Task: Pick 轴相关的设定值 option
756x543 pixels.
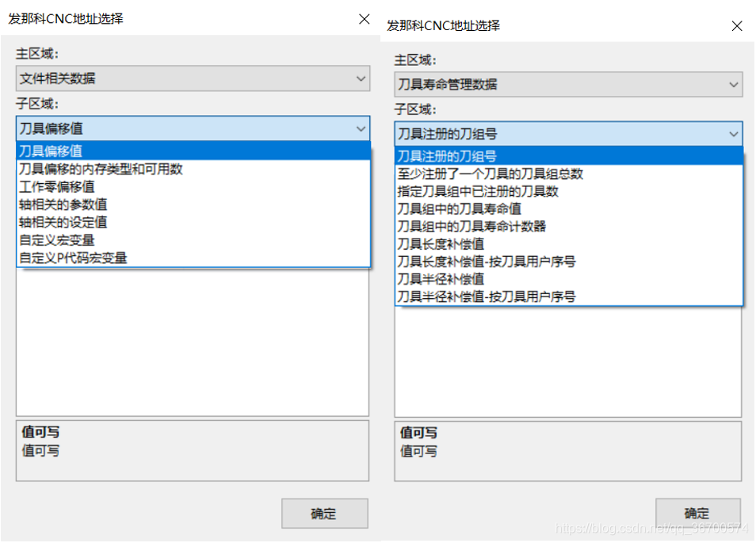Action: pyautogui.click(x=193, y=222)
